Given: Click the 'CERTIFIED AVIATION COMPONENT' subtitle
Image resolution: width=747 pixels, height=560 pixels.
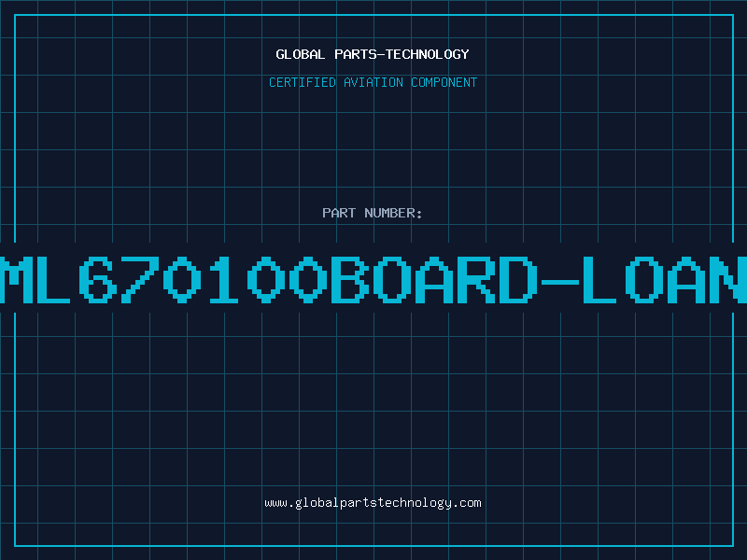Looking at the screenshot, I should click(x=373, y=82).
